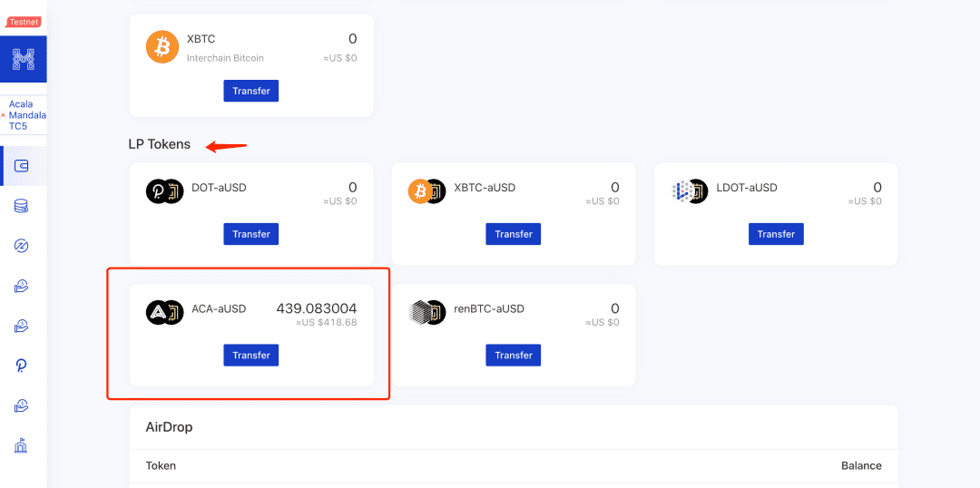Click the AirDrop section heading
The width and height of the screenshot is (980, 488).
[170, 427]
